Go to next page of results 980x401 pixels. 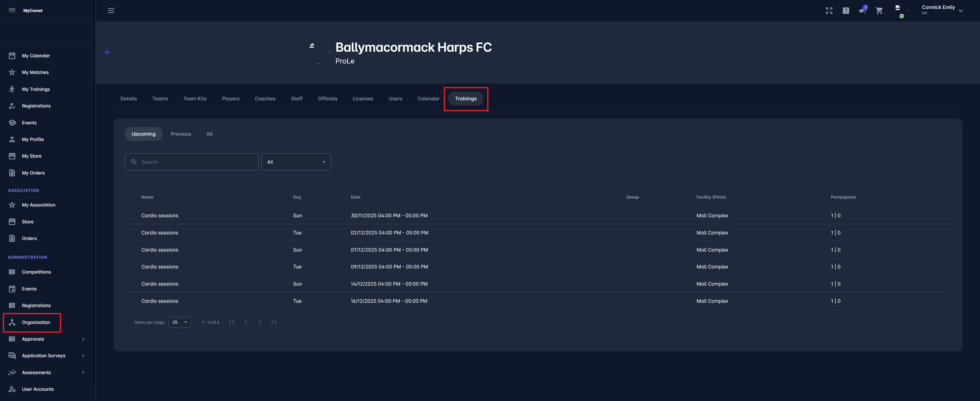coord(260,322)
